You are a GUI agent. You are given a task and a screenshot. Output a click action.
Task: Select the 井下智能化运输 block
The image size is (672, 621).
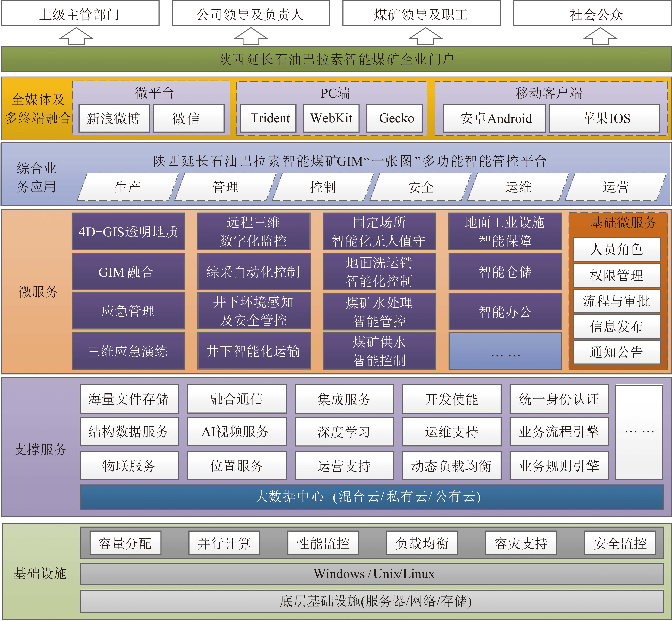tap(254, 351)
